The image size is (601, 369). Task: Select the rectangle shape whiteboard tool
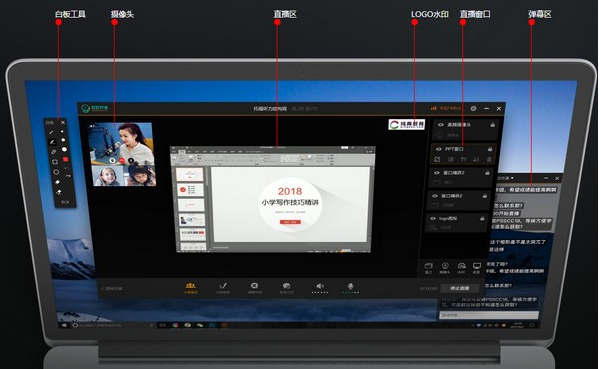click(x=55, y=162)
